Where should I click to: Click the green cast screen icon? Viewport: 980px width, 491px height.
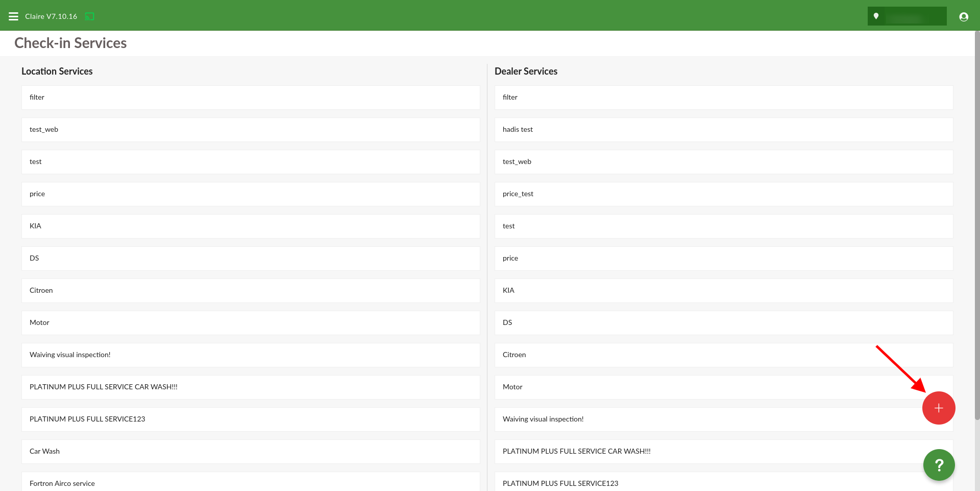[x=89, y=16]
